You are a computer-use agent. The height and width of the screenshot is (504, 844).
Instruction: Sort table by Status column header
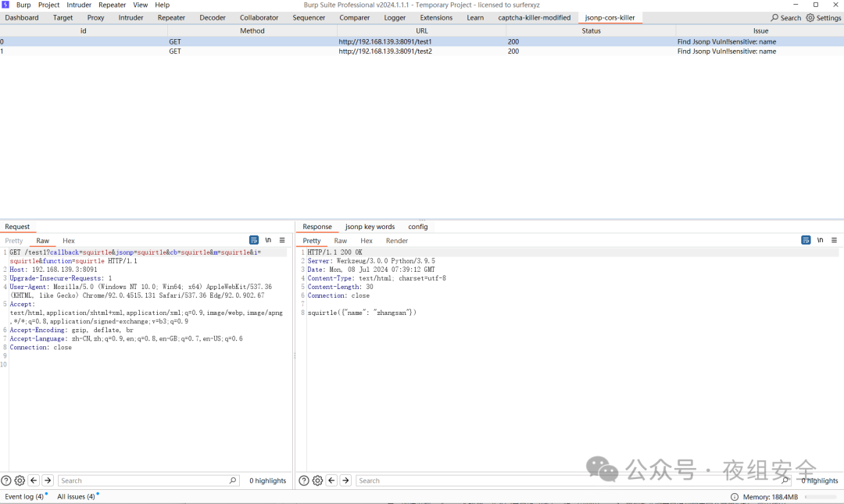coord(591,30)
